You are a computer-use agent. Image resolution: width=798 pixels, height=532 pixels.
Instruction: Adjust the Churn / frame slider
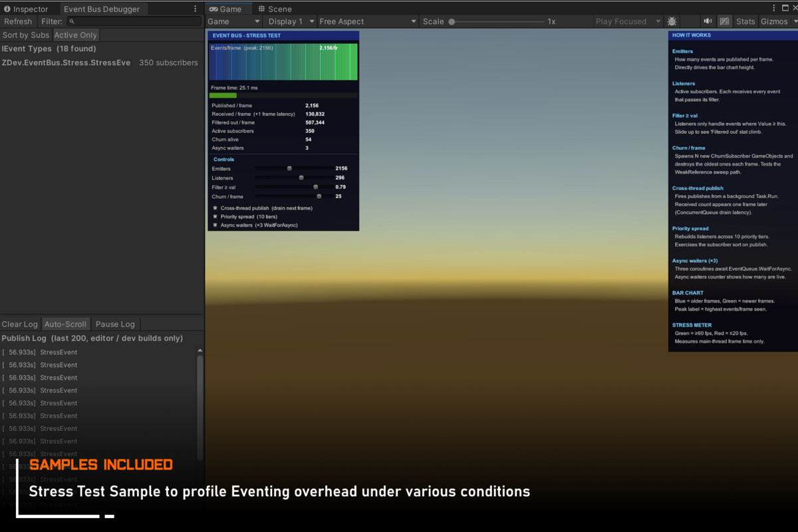pos(295,197)
